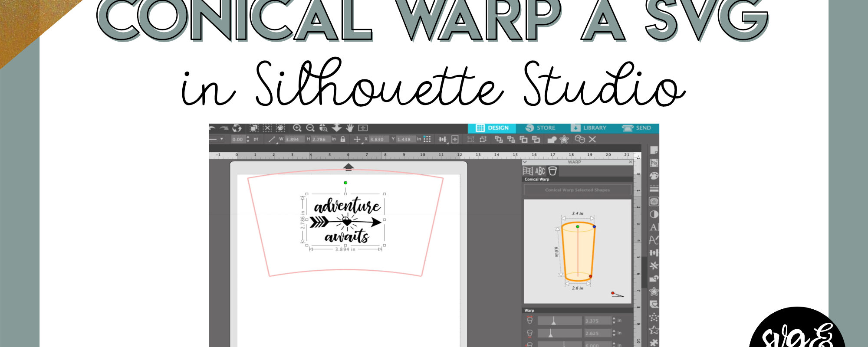Viewport: 868px width, 347px height.
Task: Open the Modify panel in right sidebar
Action: pyautogui.click(x=654, y=278)
